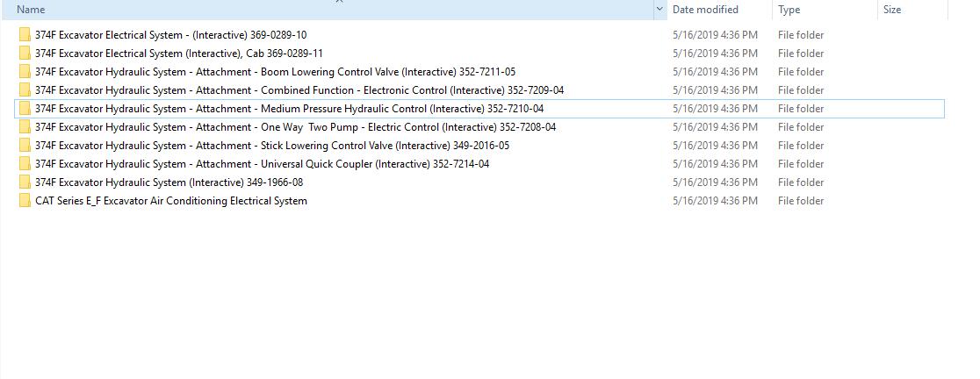Select 'CAT Series E_F Excavator Air Conditioning Electrical System'
Image resolution: width=980 pixels, height=379 pixels.
171,200
